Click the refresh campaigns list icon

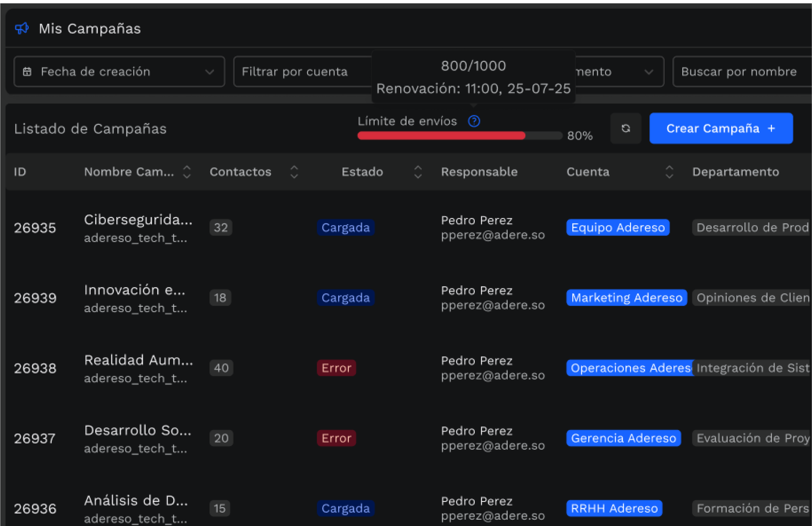(x=625, y=128)
